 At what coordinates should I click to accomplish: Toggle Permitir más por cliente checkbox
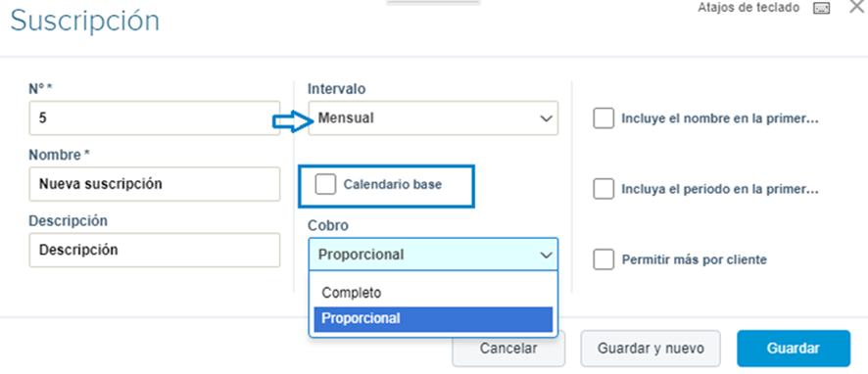pyautogui.click(x=603, y=258)
